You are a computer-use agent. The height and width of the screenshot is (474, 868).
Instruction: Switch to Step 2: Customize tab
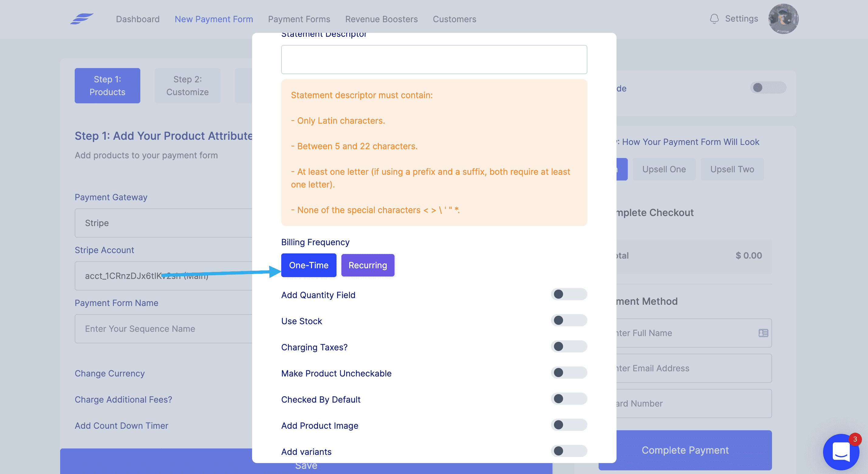[x=187, y=86]
